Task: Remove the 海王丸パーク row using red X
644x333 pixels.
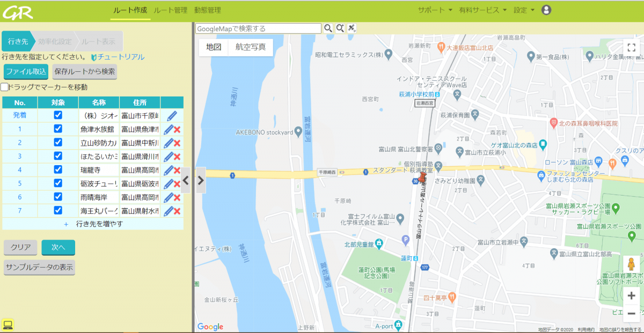Action: click(177, 211)
